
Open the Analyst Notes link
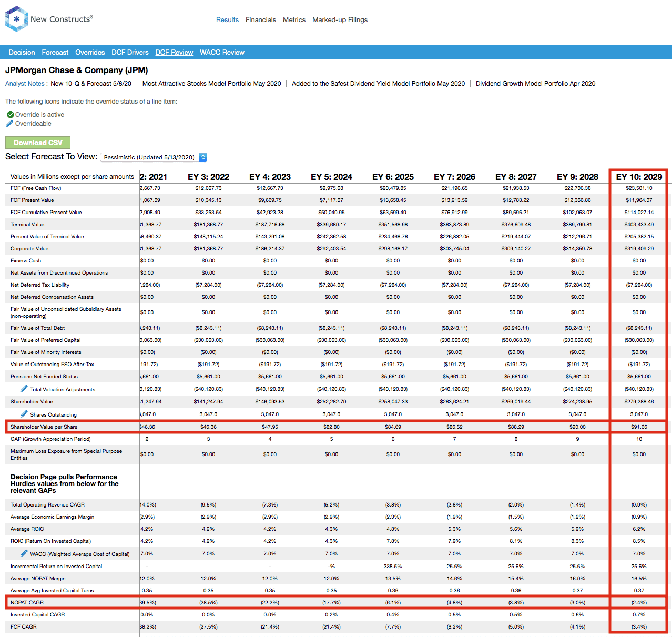tap(25, 84)
